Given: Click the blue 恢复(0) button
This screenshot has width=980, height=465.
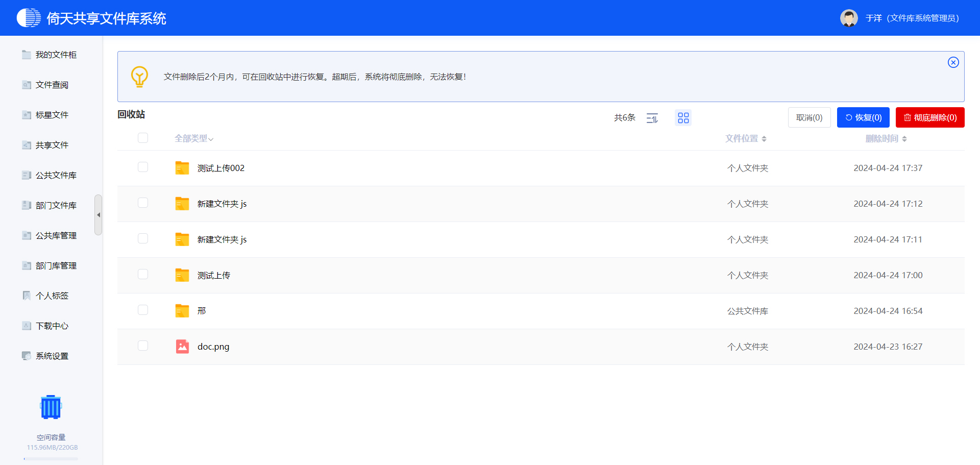Looking at the screenshot, I should 863,117.
